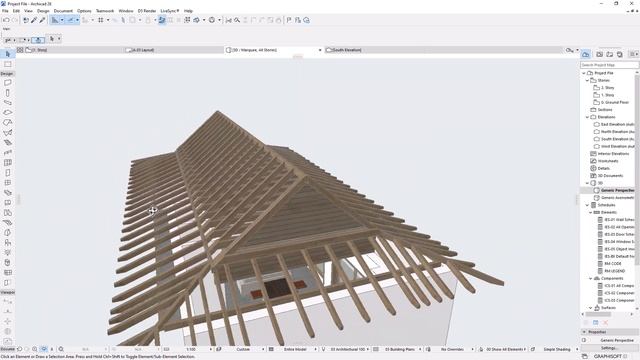The image size is (640, 360).
Task: Select Interior Elevations in Project Map
Action: 613,154
